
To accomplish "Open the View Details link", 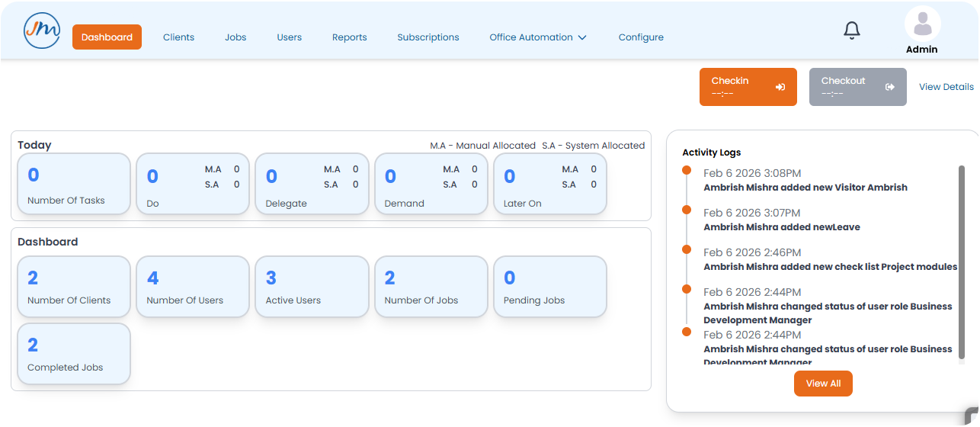I will coord(946,87).
